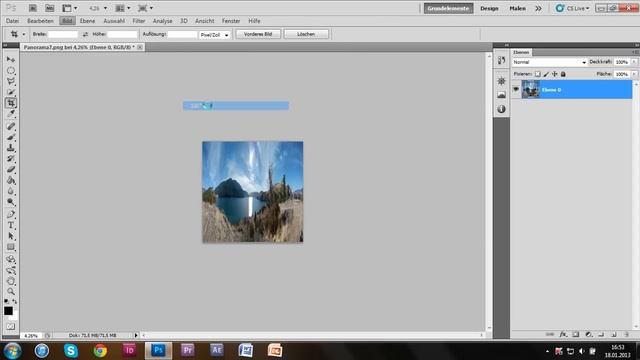
Task: Select the Move tool
Action: (11, 60)
